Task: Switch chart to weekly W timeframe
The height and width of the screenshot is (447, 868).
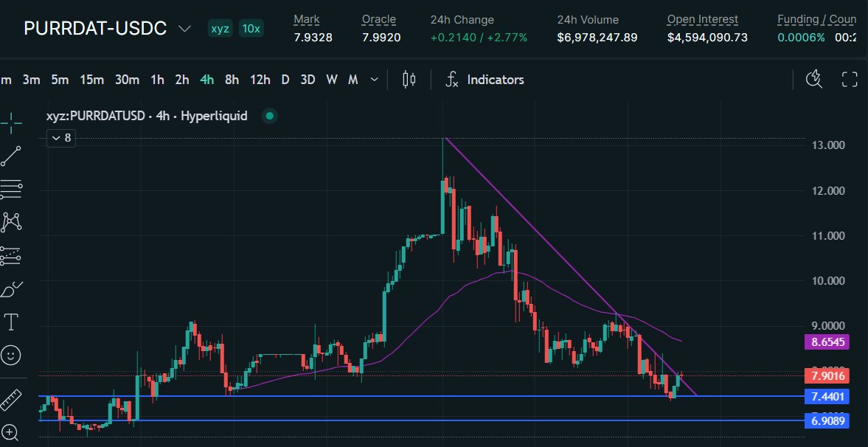Action: pyautogui.click(x=332, y=80)
